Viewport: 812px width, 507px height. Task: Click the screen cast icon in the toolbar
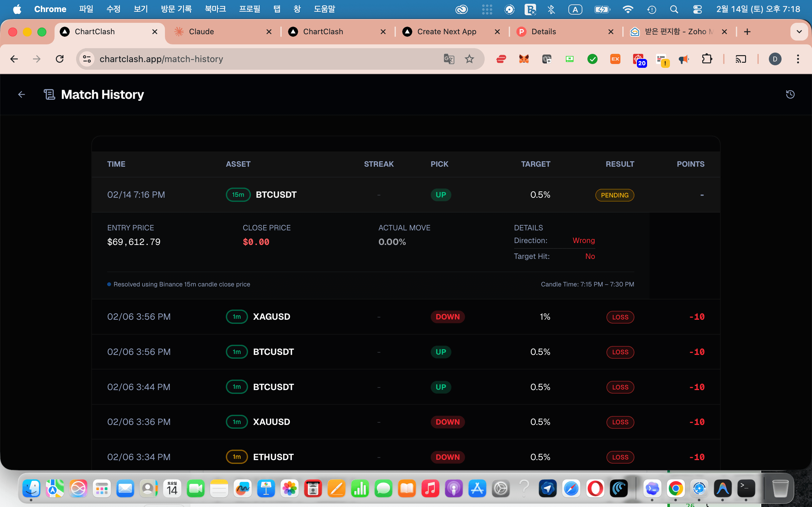click(x=741, y=59)
